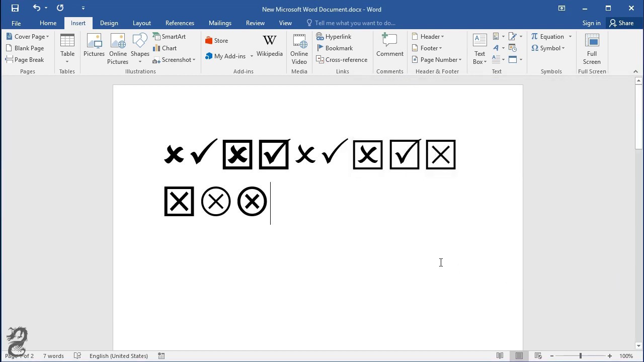The height and width of the screenshot is (362, 644).
Task: Click the 7 words count in status bar
Action: [53, 356]
